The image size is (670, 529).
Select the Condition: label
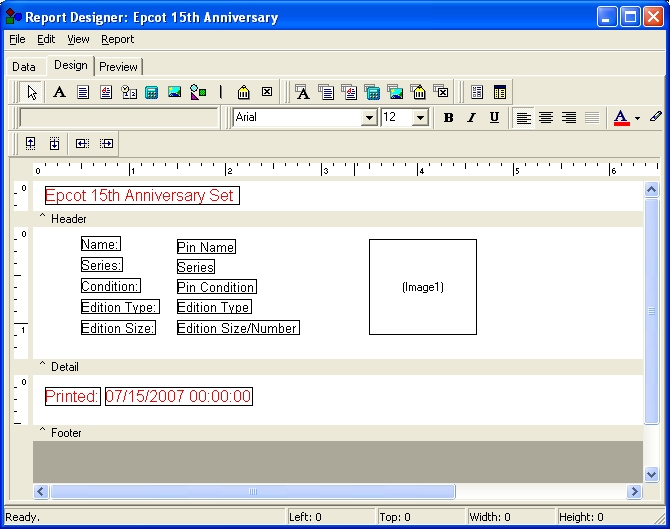[x=111, y=286]
